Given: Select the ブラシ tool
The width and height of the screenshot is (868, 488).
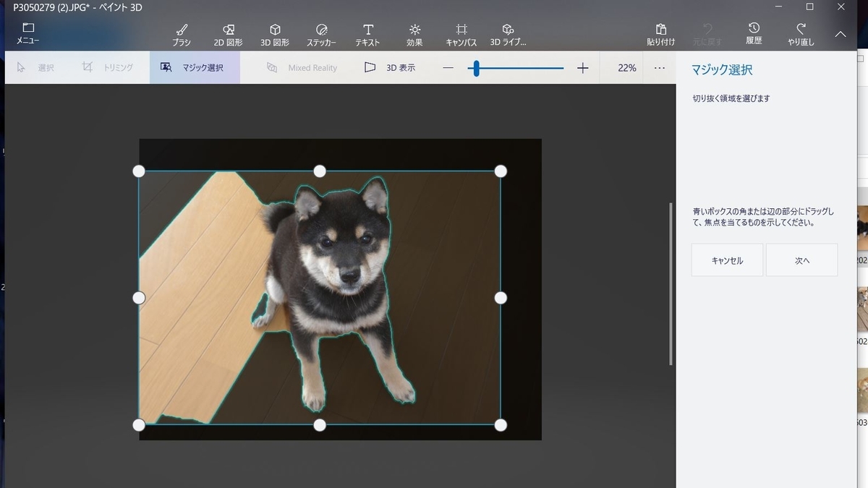Looking at the screenshot, I should (182, 35).
